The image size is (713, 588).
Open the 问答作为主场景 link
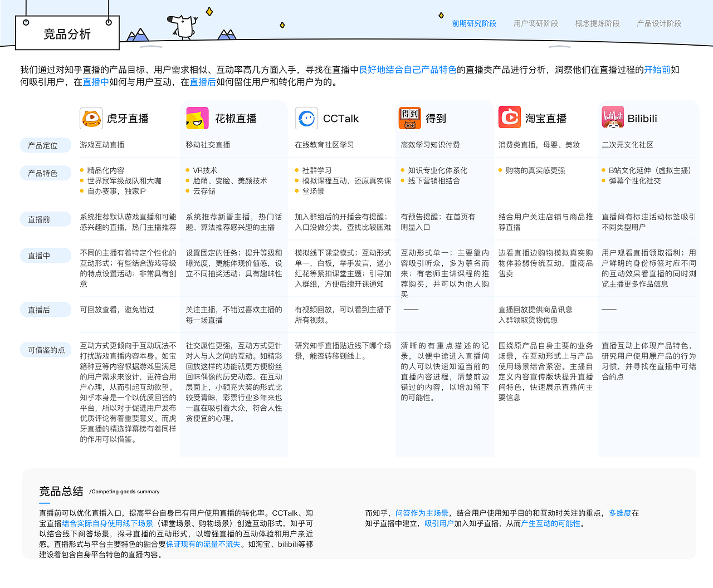pyautogui.click(x=422, y=513)
